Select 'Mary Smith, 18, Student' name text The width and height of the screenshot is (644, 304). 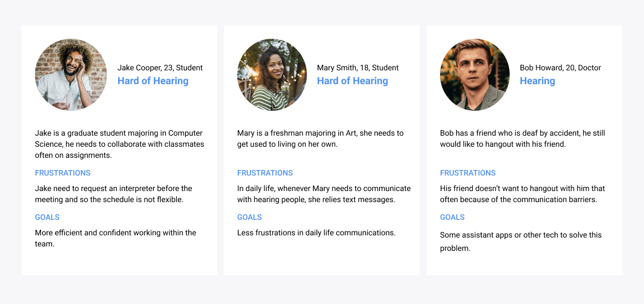[x=357, y=68]
